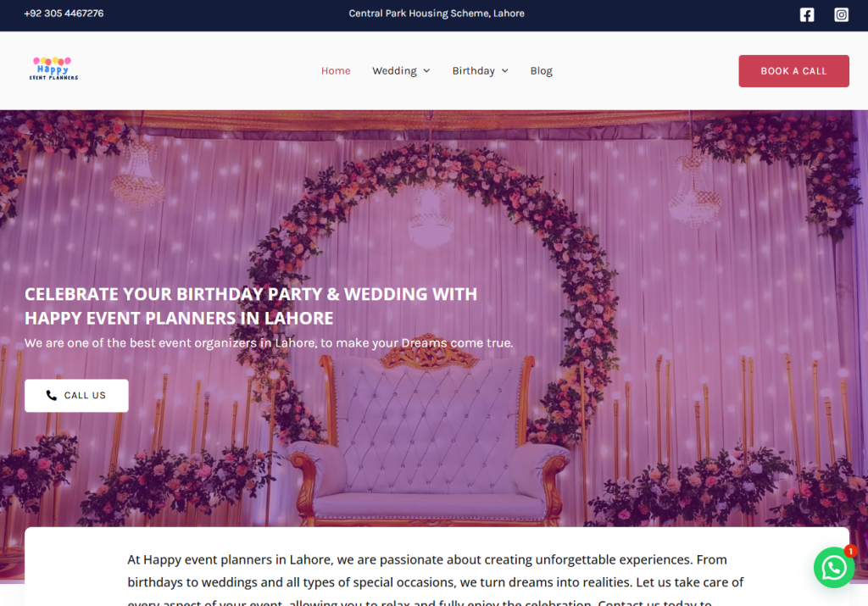Viewport: 868px width, 606px height.
Task: Click the CALL US button
Action: click(76, 395)
